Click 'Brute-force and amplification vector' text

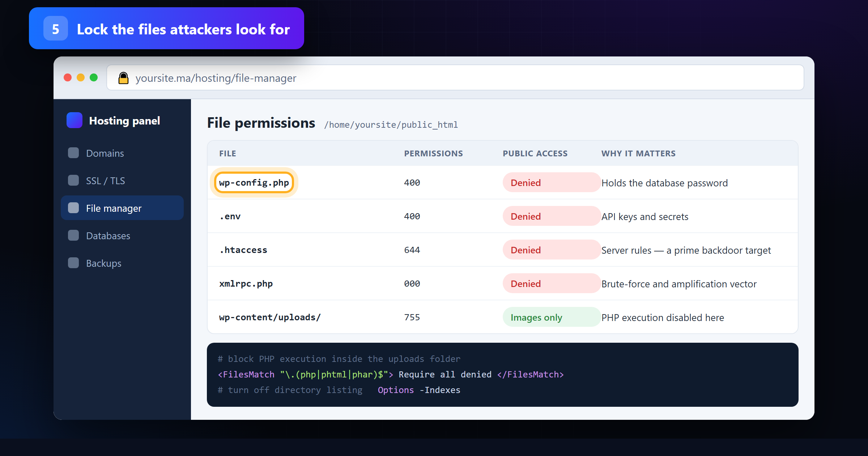(x=679, y=284)
